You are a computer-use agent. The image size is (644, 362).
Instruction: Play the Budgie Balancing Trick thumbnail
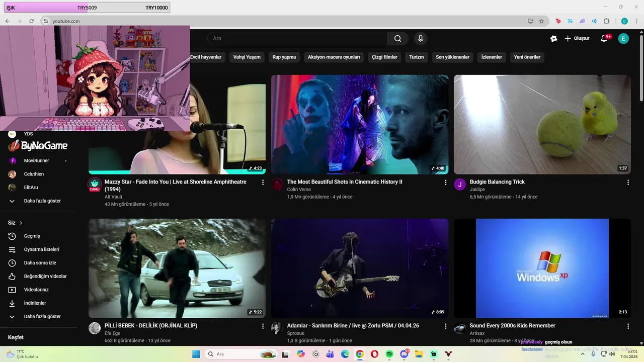click(x=542, y=125)
